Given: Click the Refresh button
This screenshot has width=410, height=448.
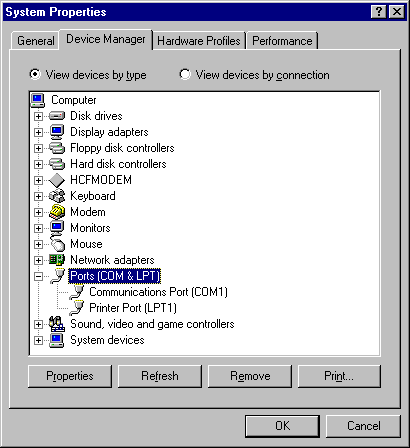Looking at the screenshot, I should [x=160, y=376].
